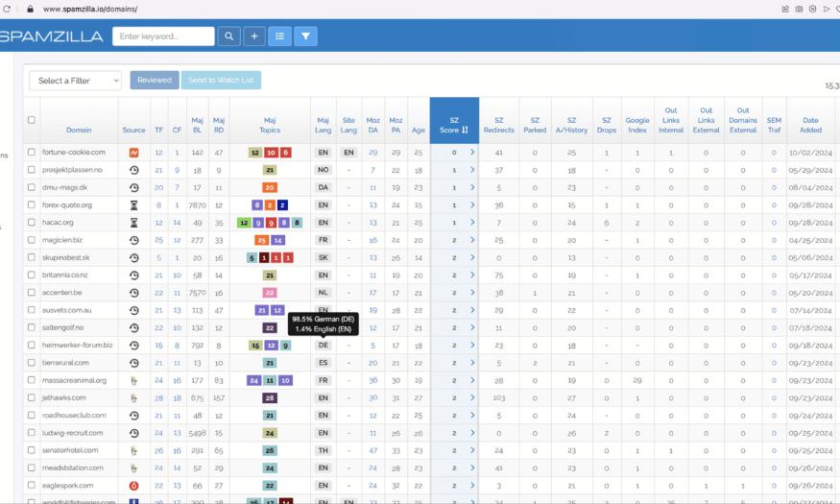Screen dimensions: 840x504
Task: Sort by Maj Topics column header
Action: click(x=270, y=126)
